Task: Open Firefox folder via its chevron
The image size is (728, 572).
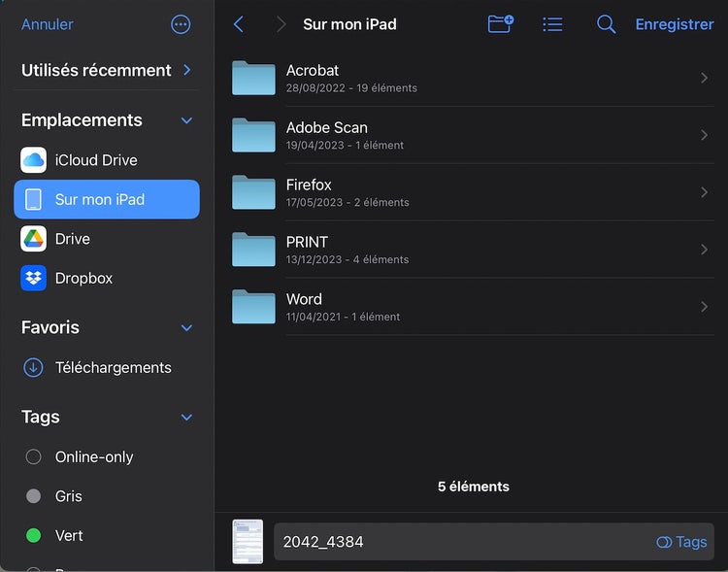Action: pyautogui.click(x=705, y=192)
